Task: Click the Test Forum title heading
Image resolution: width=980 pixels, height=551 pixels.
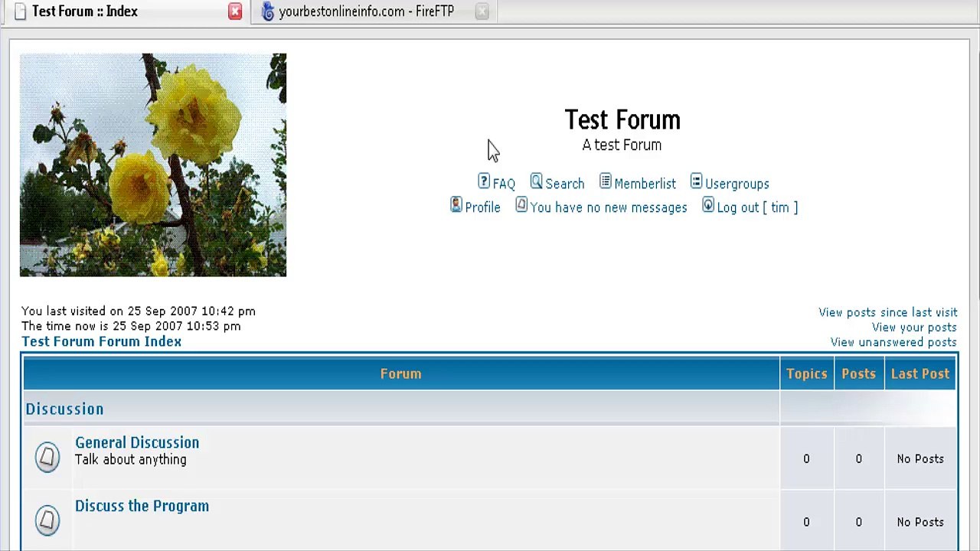Action: pos(622,119)
